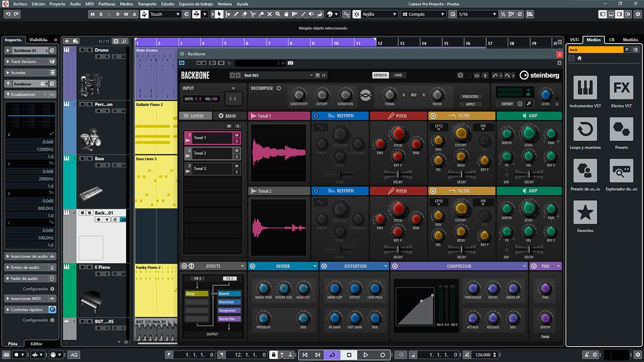The width and height of the screenshot is (644, 362).
Task: Open the track search magnifier
Action: point(124,41)
